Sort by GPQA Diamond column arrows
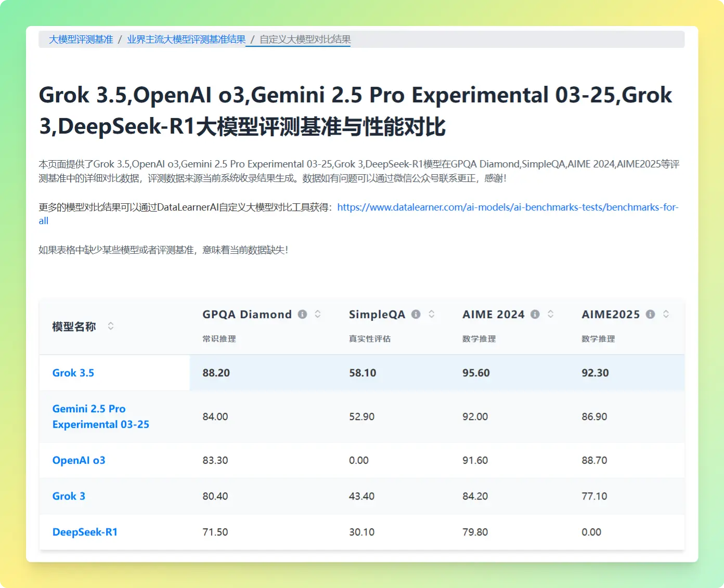The image size is (724, 588). tap(318, 314)
